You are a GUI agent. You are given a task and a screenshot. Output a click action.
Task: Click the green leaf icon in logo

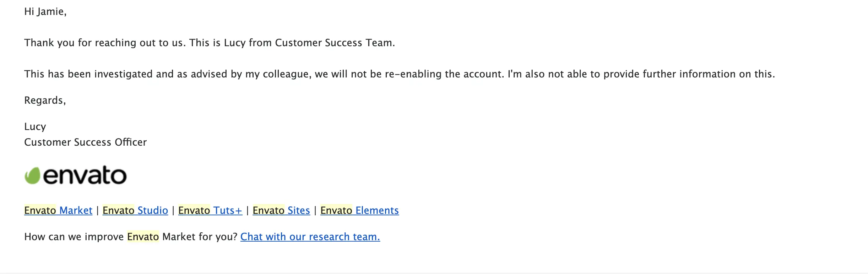click(x=32, y=176)
